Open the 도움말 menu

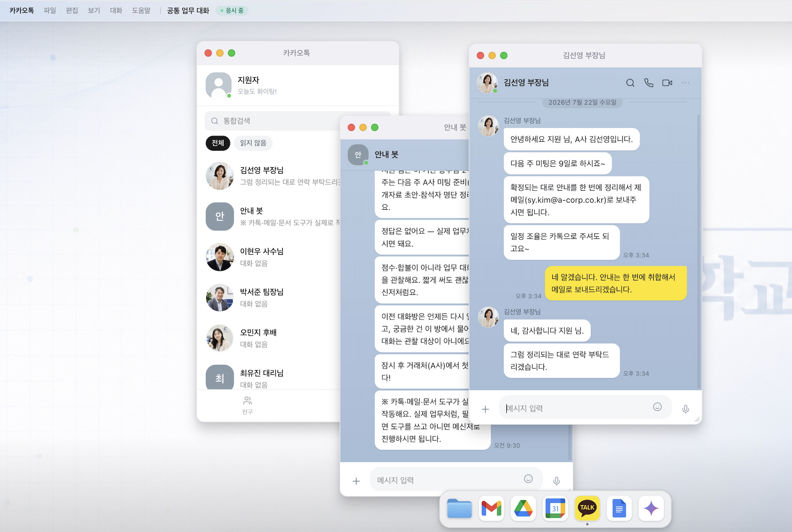click(x=141, y=10)
